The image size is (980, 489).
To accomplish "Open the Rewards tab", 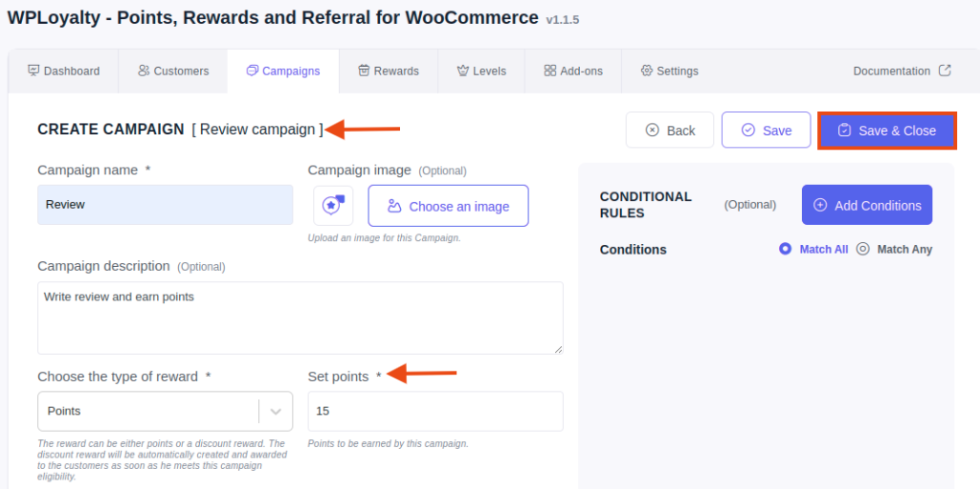I will coord(389,71).
